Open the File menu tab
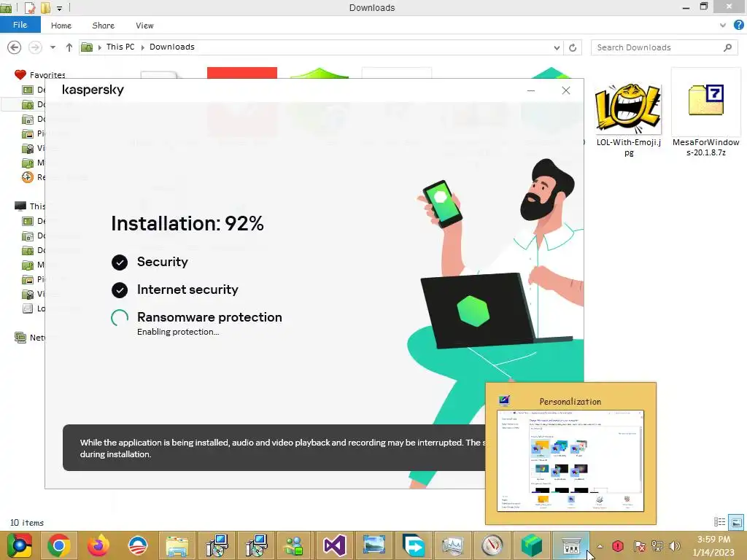The height and width of the screenshot is (560, 747). 20,25
